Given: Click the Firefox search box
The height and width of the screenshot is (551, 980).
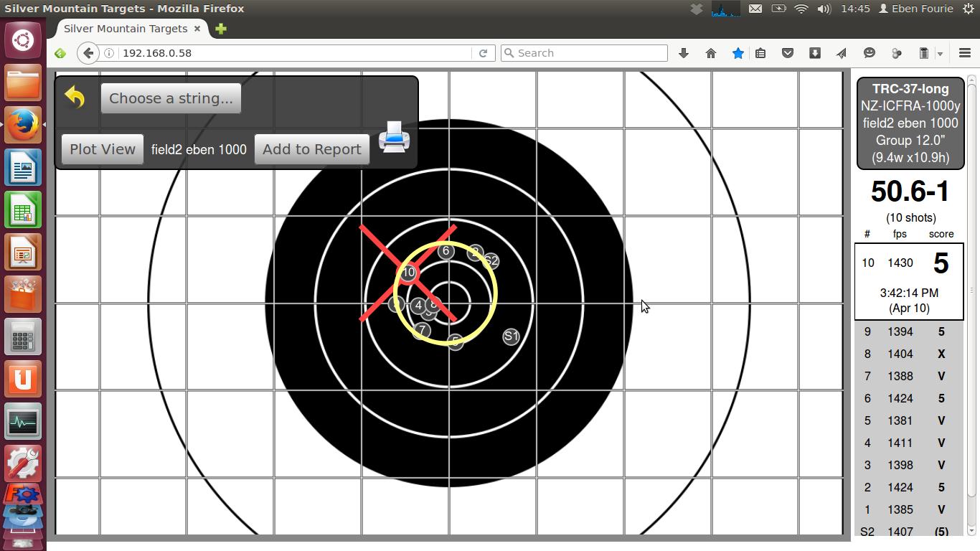Looking at the screenshot, I should pyautogui.click(x=584, y=53).
